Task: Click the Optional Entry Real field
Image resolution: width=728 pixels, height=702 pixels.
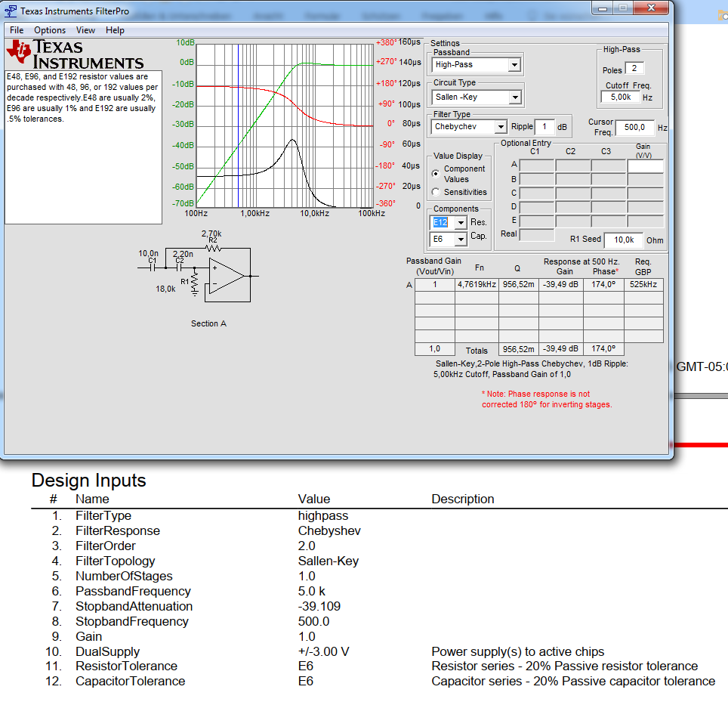Action: 537,234
